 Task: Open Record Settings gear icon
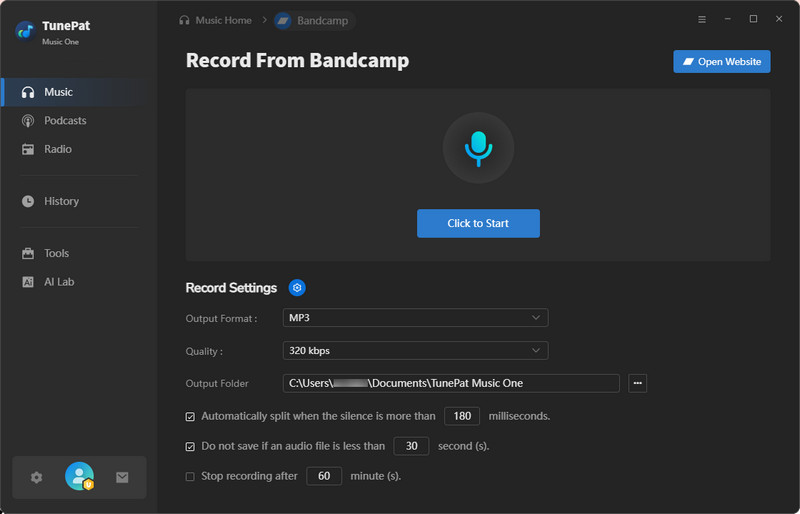coord(297,288)
